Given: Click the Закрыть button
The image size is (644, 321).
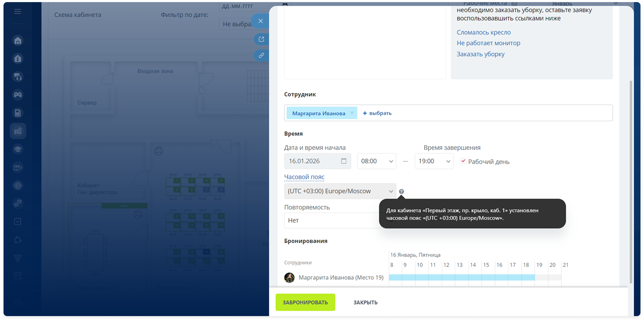Looking at the screenshot, I should [x=365, y=302].
